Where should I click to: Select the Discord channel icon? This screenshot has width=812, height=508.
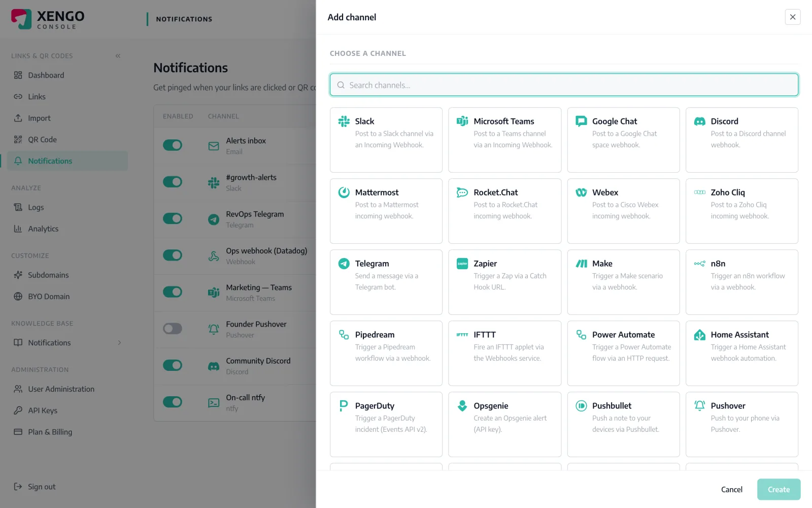(x=700, y=121)
